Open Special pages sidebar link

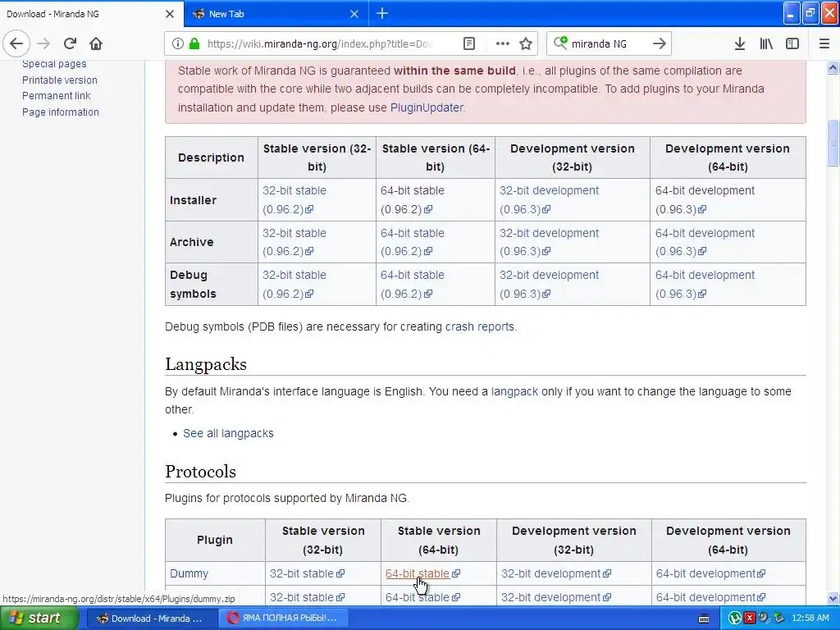54,64
